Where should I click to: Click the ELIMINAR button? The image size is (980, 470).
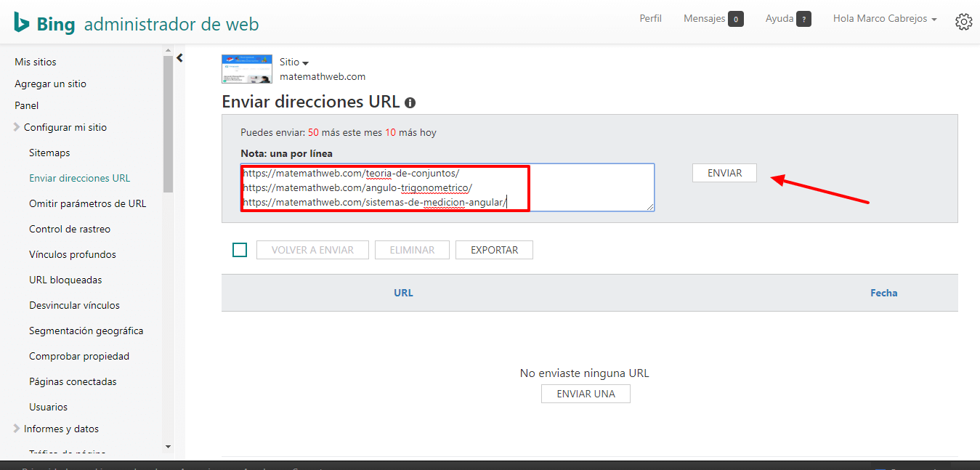[412, 250]
